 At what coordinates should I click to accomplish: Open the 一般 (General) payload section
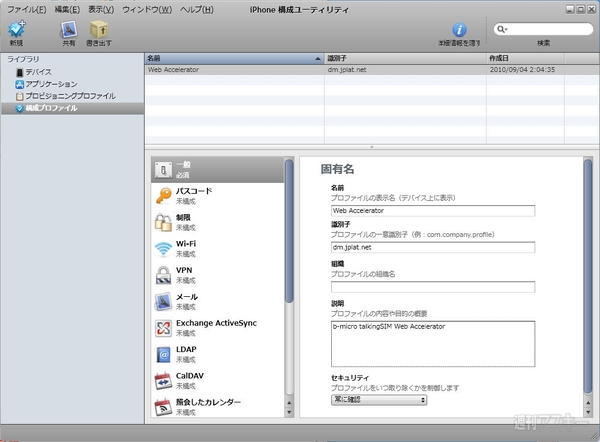tap(217, 170)
